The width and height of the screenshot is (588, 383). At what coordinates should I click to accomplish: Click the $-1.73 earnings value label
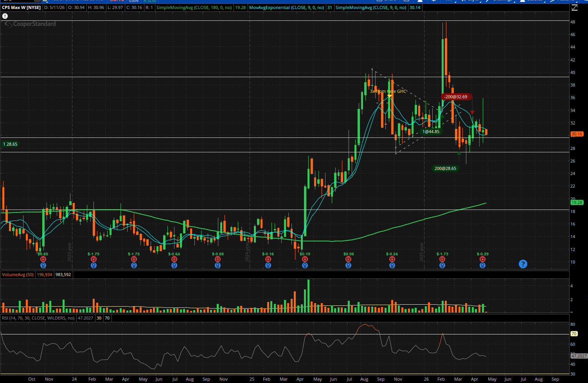point(442,254)
